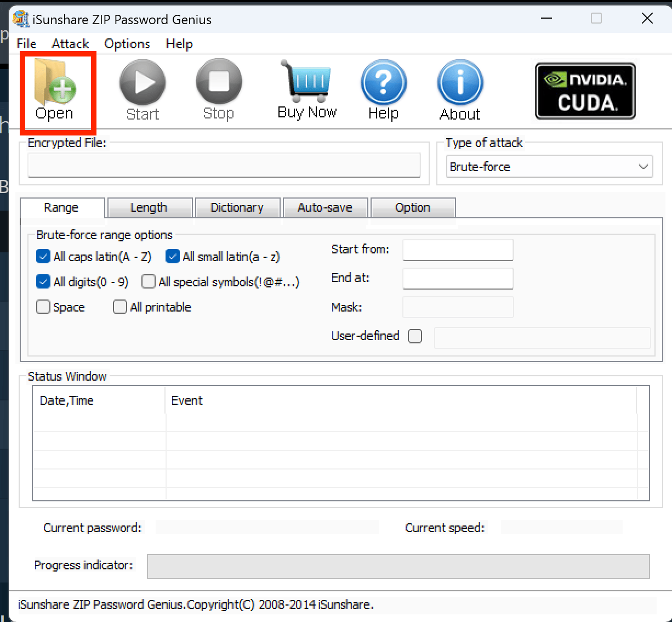672x622 pixels.
Task: Click the NVIDIA CUDA logo
Action: pyautogui.click(x=585, y=90)
